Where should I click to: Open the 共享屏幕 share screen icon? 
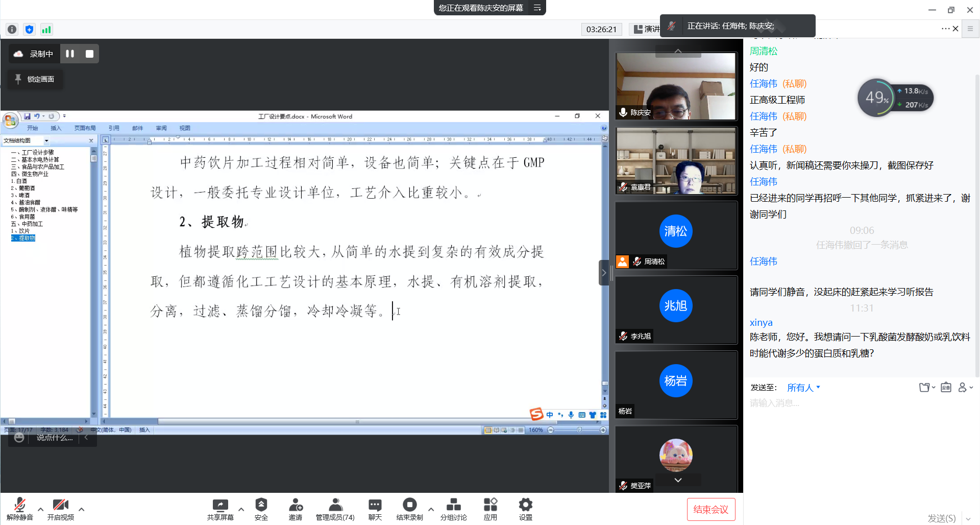point(220,505)
